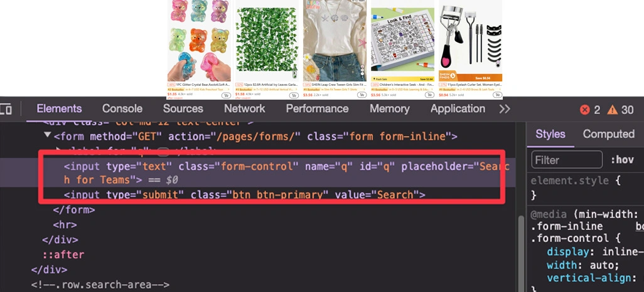Select the .row.search-area comment line
The image size is (644, 292).
(x=100, y=284)
